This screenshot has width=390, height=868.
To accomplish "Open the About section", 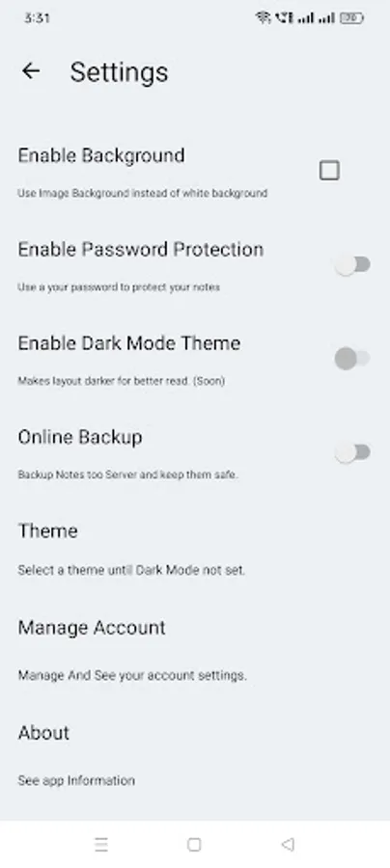I will (x=195, y=753).
